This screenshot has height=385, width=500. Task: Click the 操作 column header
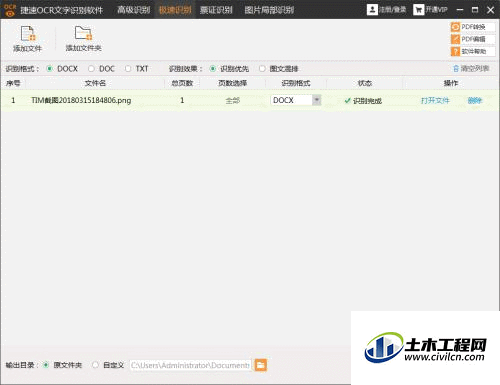pos(451,83)
